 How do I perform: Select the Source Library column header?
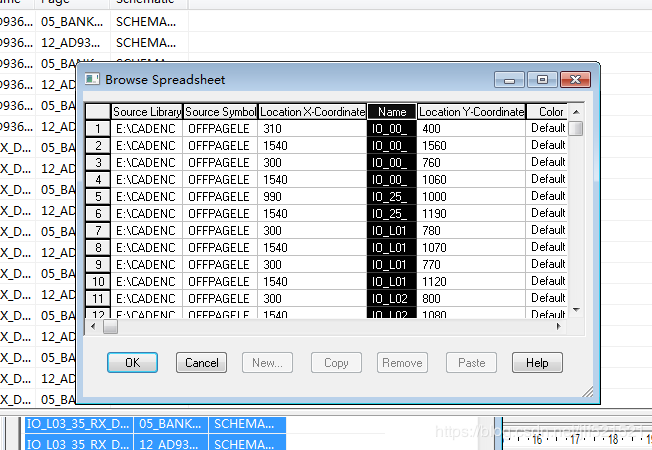(x=147, y=112)
